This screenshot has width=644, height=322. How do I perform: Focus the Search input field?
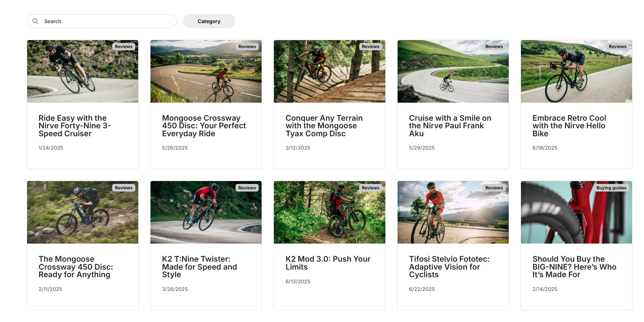102,21
